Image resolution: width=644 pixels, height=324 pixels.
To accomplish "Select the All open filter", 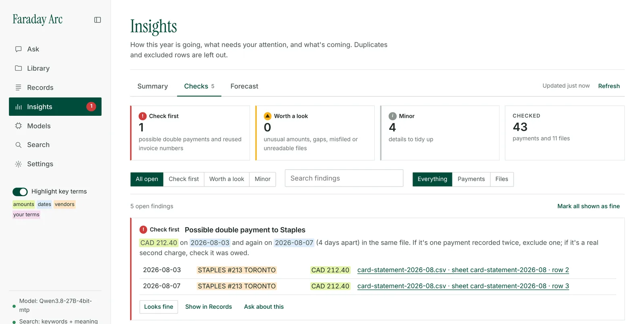I will 147,179.
